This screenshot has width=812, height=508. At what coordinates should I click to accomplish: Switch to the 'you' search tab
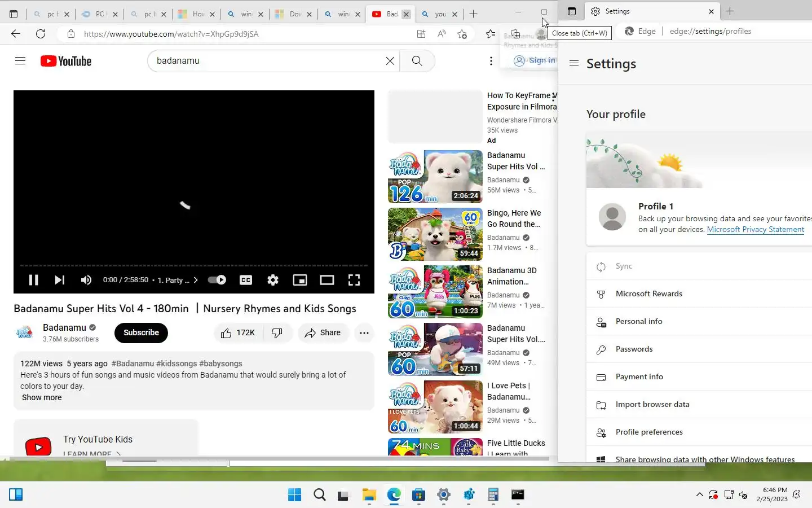(x=439, y=14)
